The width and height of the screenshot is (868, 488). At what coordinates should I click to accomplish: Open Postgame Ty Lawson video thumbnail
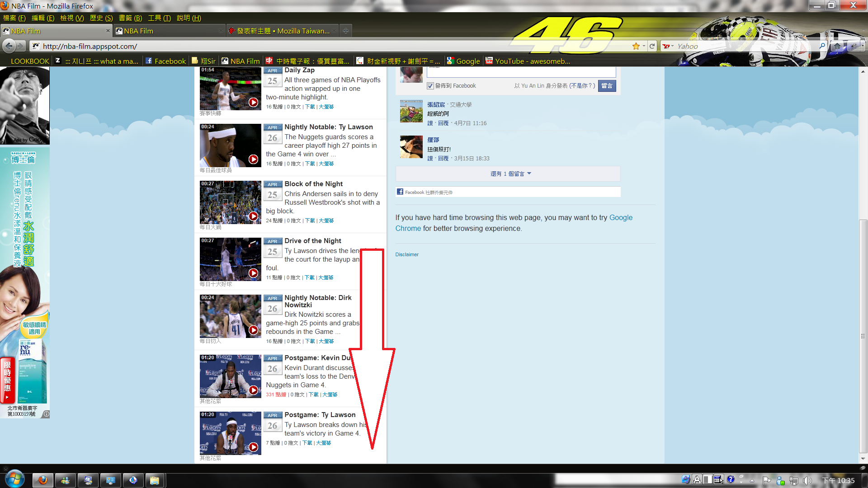(x=231, y=433)
